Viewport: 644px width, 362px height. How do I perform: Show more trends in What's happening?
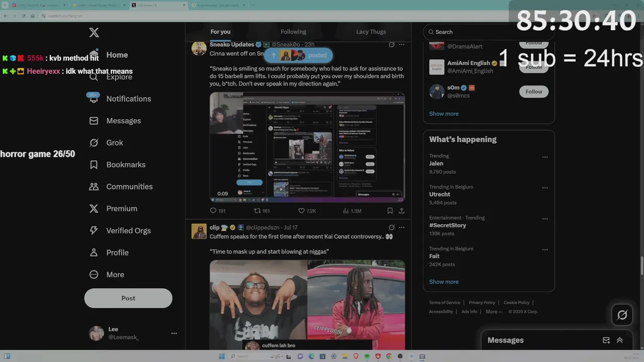pyautogui.click(x=444, y=282)
